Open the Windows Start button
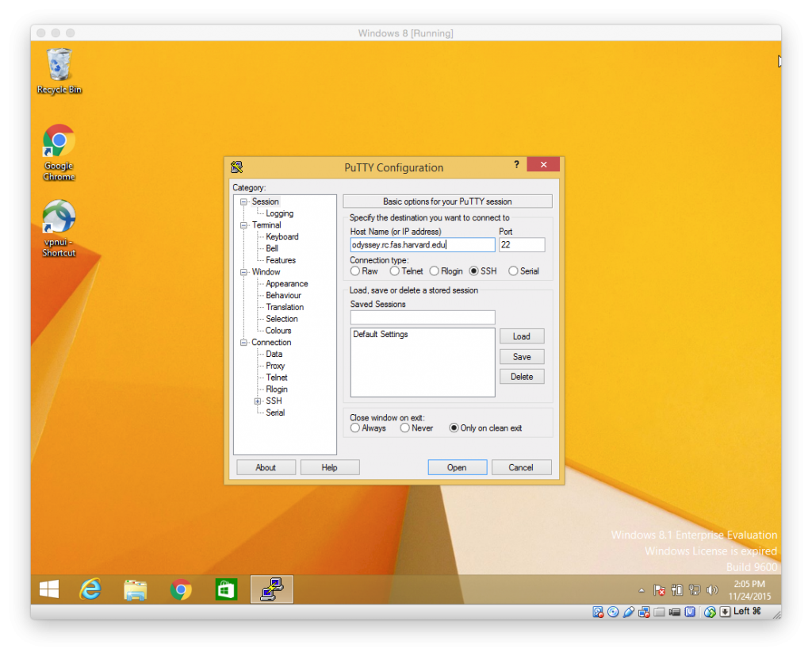 tap(49, 589)
